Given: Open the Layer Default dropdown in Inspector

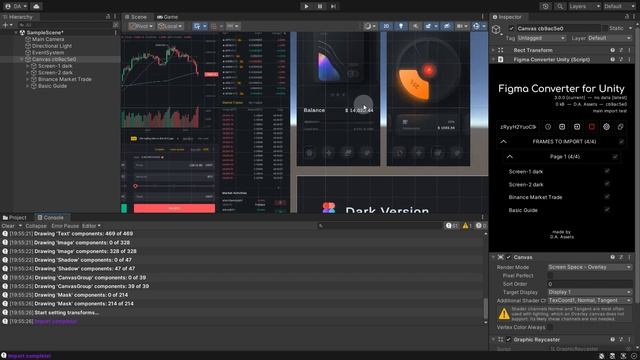Looking at the screenshot, I should (x=610, y=38).
